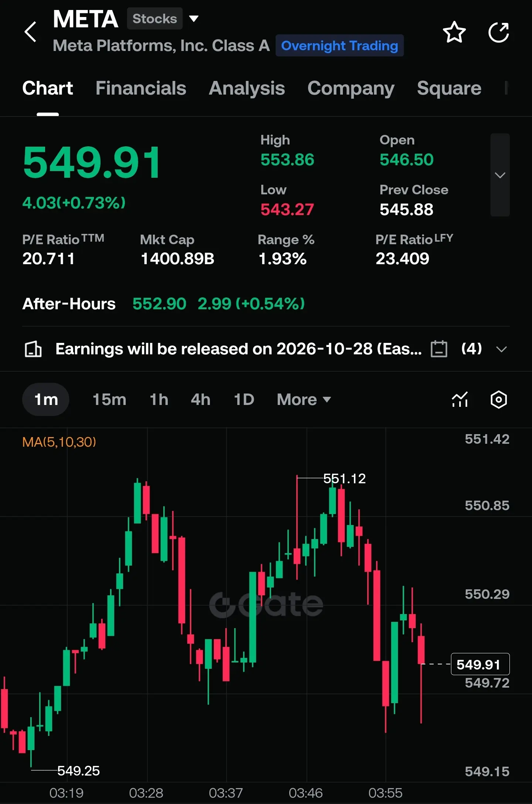Add META to favorites with star icon
This screenshot has width=532, height=804.
click(x=454, y=32)
